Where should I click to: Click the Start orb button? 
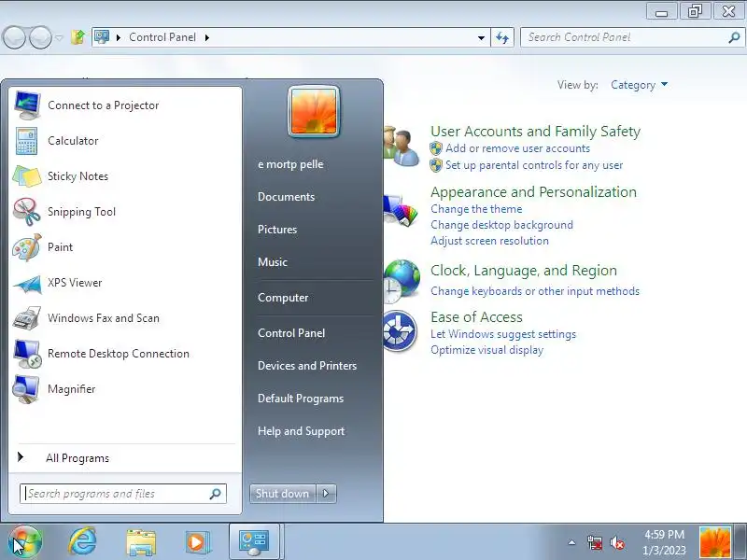(25, 542)
